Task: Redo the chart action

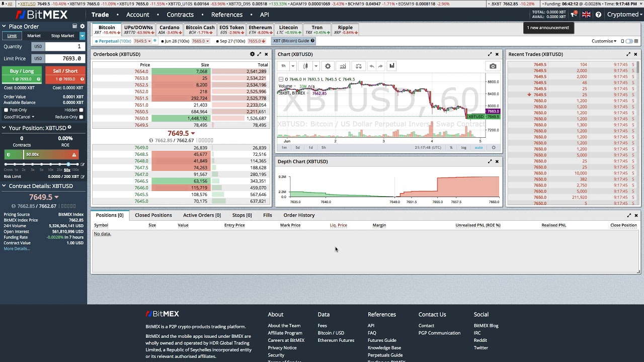Action: point(380,66)
